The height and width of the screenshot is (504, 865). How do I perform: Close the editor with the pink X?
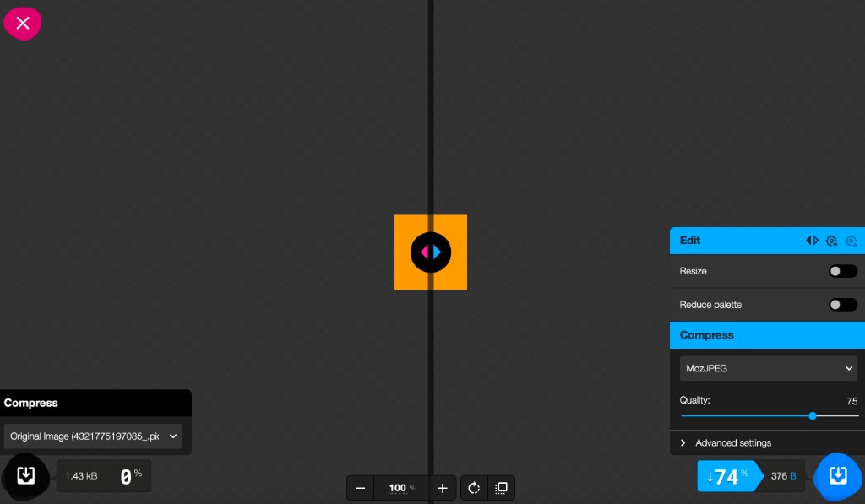(22, 23)
